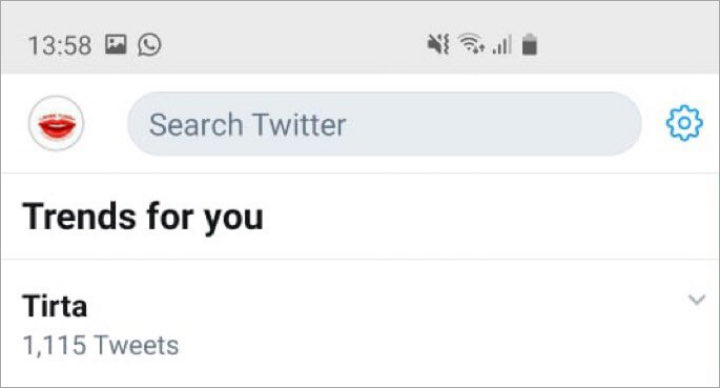This screenshot has width=720, height=388.
Task: Click the "1,115 Tweets" count text
Action: click(101, 345)
